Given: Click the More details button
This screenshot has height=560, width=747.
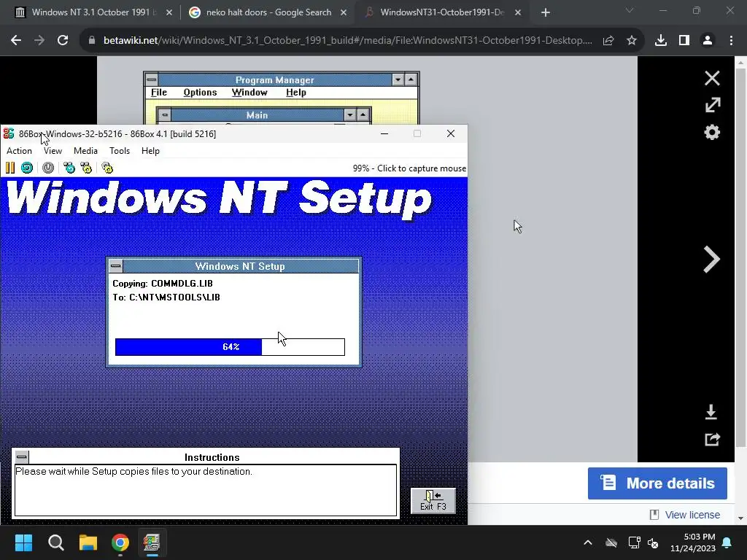Looking at the screenshot, I should point(657,483).
